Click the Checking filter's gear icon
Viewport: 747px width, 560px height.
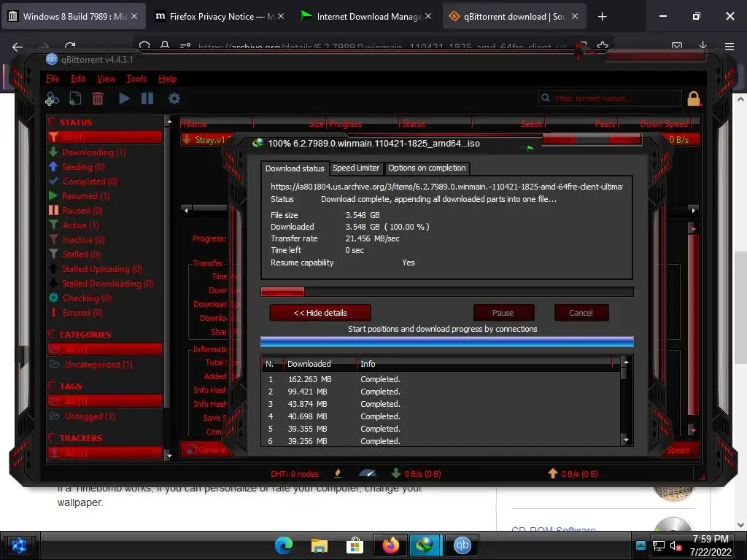coord(53,298)
